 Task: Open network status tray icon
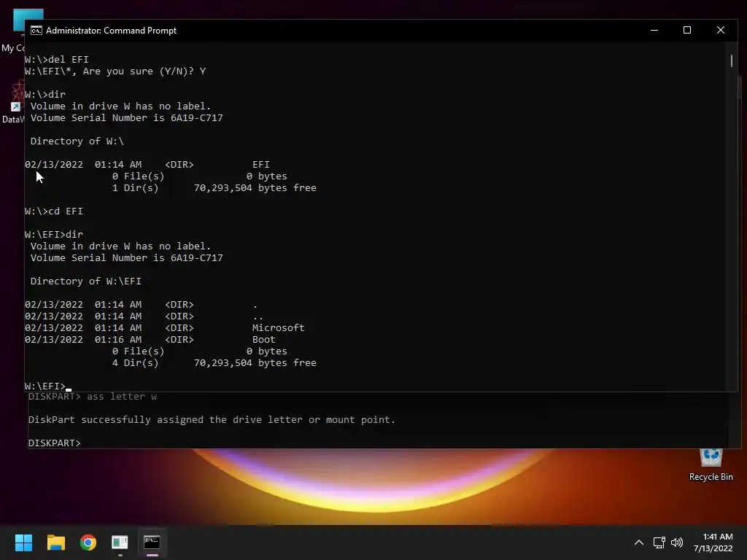click(659, 542)
